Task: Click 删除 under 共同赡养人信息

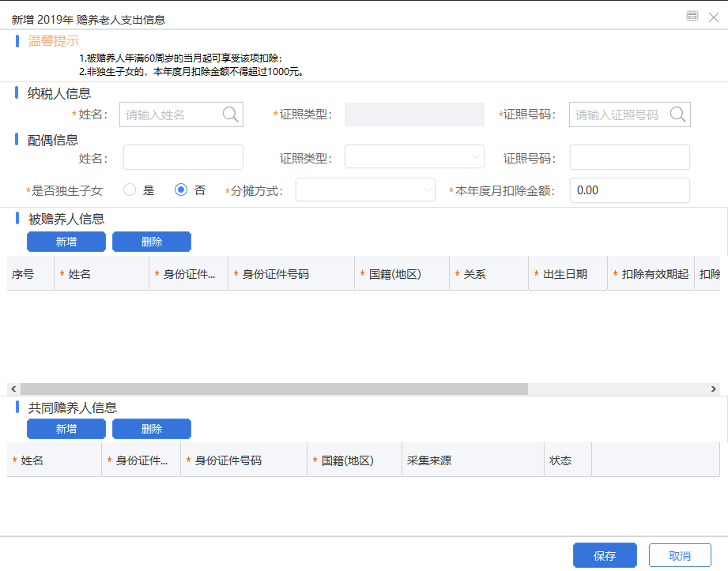Action: coord(152,429)
